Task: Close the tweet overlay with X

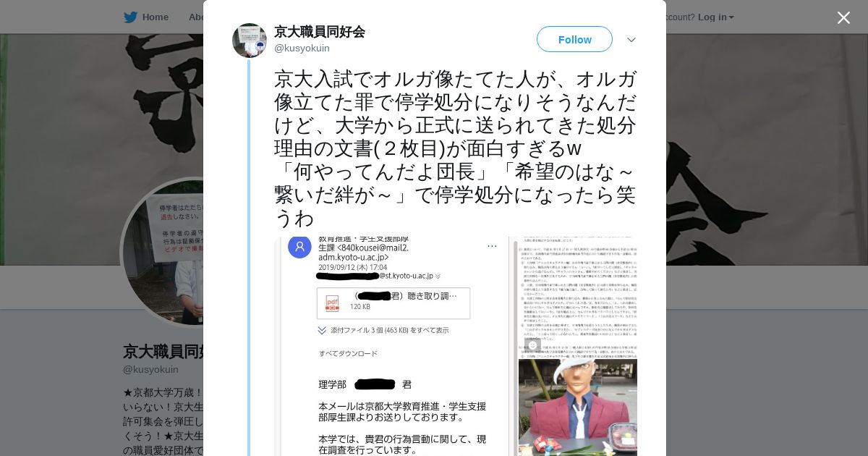Action: [843, 17]
